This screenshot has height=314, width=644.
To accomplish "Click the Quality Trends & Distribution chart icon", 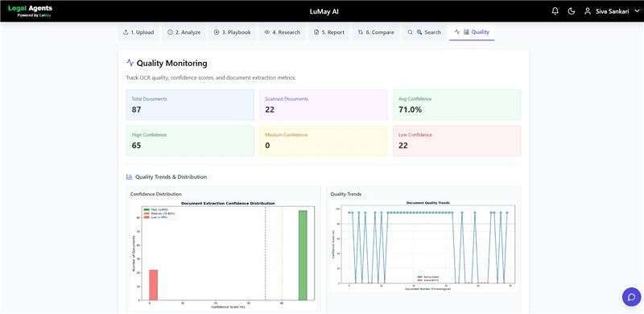I will pos(130,177).
